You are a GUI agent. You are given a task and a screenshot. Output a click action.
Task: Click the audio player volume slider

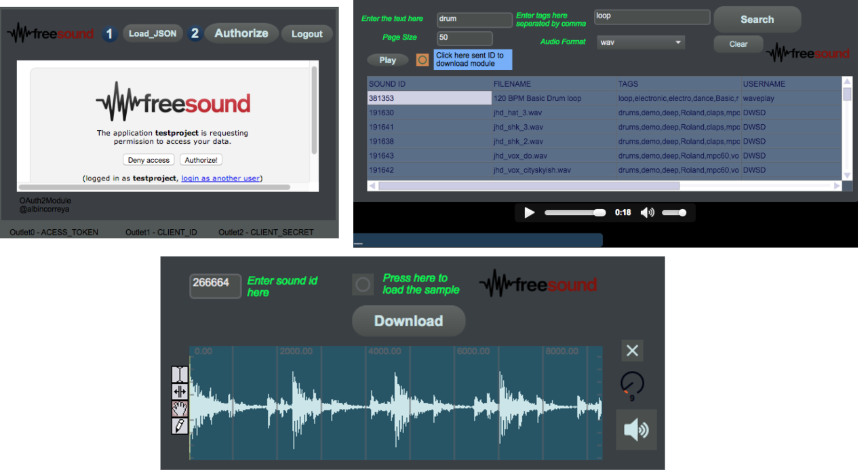674,213
